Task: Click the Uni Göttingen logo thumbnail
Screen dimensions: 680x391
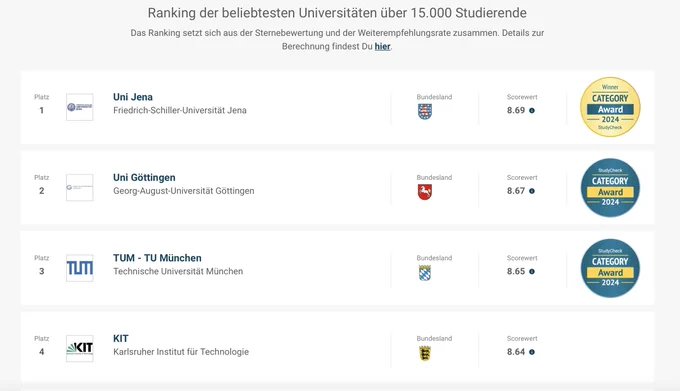Action: (x=80, y=187)
